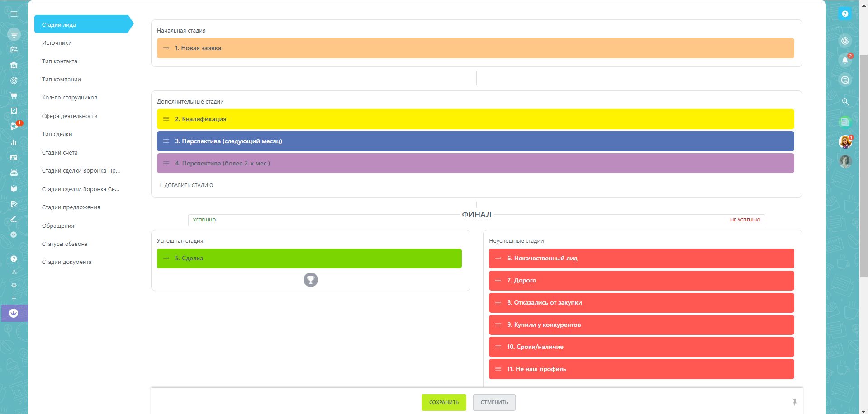Select the 6. Некачественный лид stage

coord(641,259)
